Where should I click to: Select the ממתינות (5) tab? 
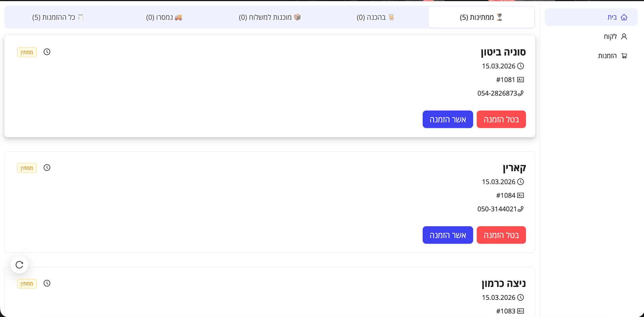point(481,17)
